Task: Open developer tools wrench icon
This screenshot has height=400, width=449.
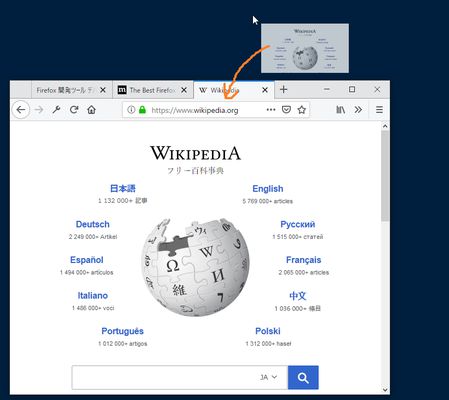Action: click(x=56, y=110)
